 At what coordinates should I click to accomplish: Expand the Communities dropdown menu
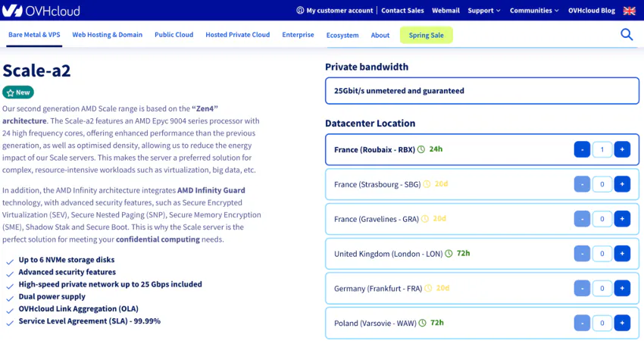534,11
